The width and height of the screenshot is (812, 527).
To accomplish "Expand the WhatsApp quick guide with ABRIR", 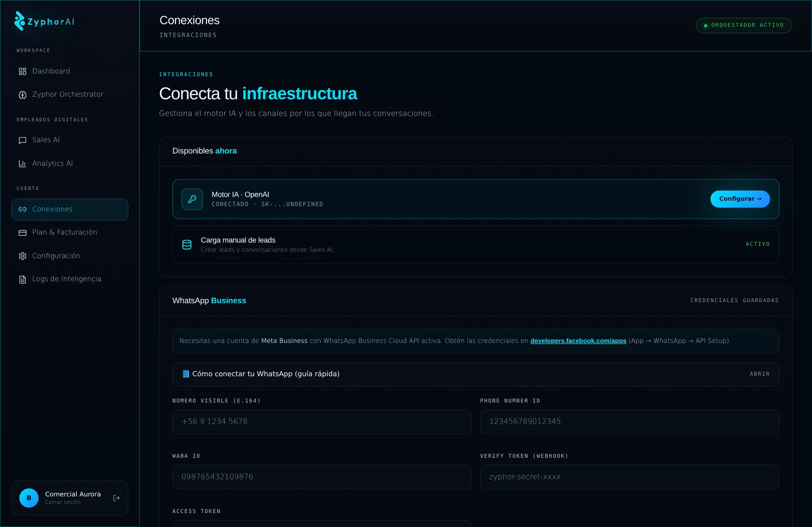I will click(x=760, y=374).
